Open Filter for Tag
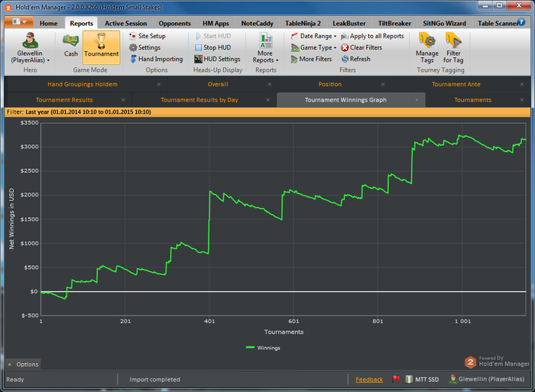The height and width of the screenshot is (392, 535). click(453, 48)
